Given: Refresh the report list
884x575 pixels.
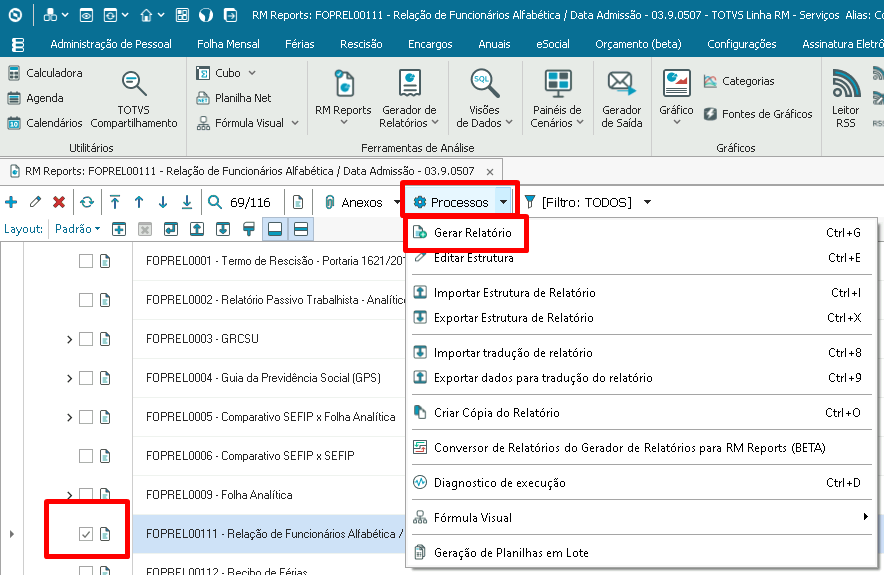Looking at the screenshot, I should pyautogui.click(x=87, y=202).
